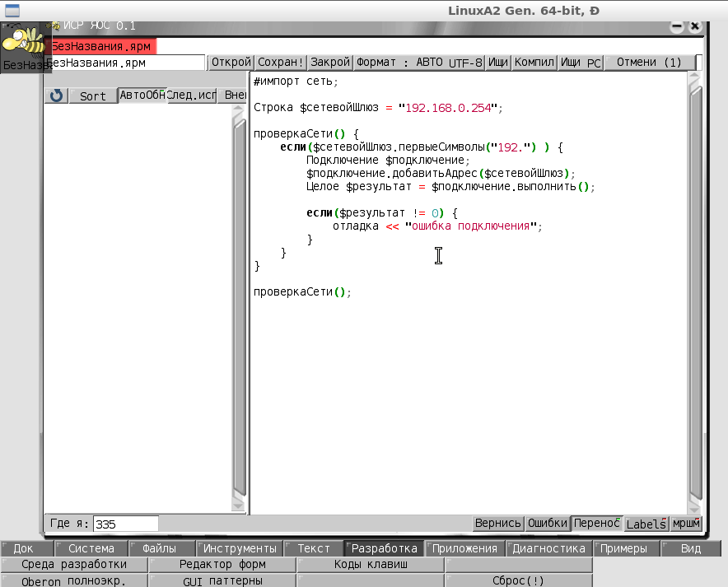This screenshot has height=587, width=728.
Task: Open the Приложения menu
Action: (x=464, y=548)
